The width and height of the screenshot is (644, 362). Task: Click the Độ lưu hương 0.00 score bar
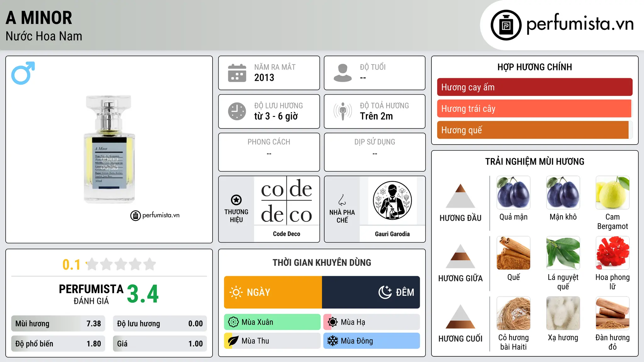(x=160, y=324)
